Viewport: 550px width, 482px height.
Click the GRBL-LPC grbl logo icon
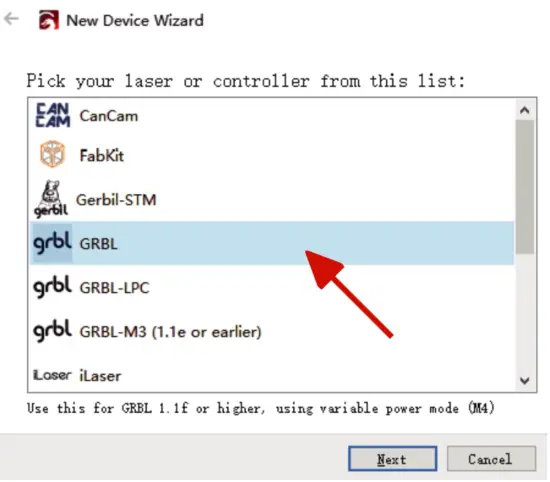pos(52,286)
